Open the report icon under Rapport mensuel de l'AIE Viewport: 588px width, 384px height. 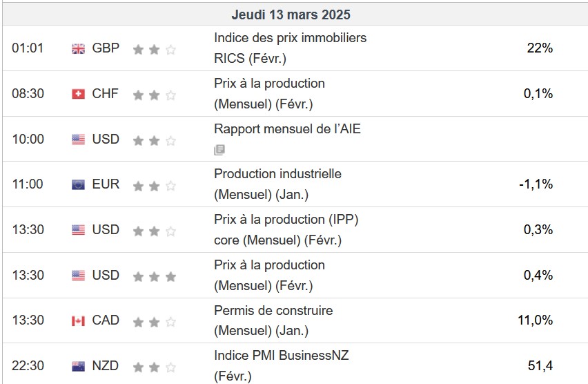(219, 149)
